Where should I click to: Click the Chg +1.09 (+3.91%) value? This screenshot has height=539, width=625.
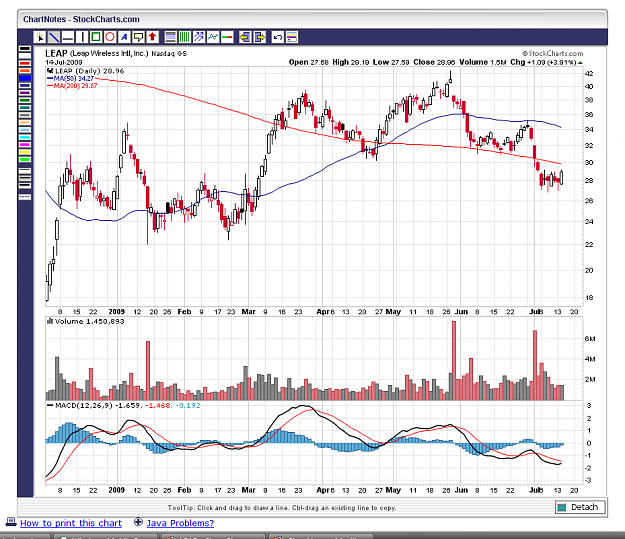coord(543,62)
